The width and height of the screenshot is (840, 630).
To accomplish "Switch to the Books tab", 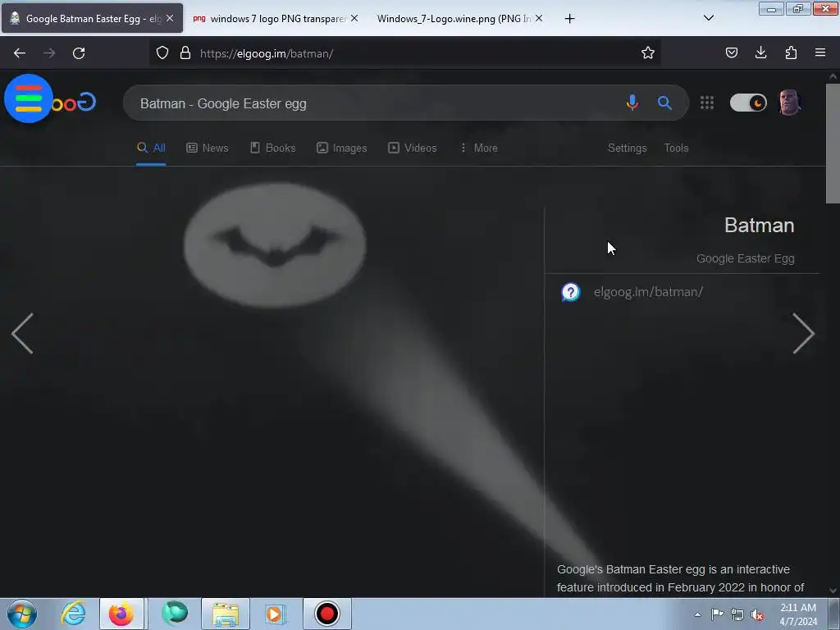I will [272, 148].
